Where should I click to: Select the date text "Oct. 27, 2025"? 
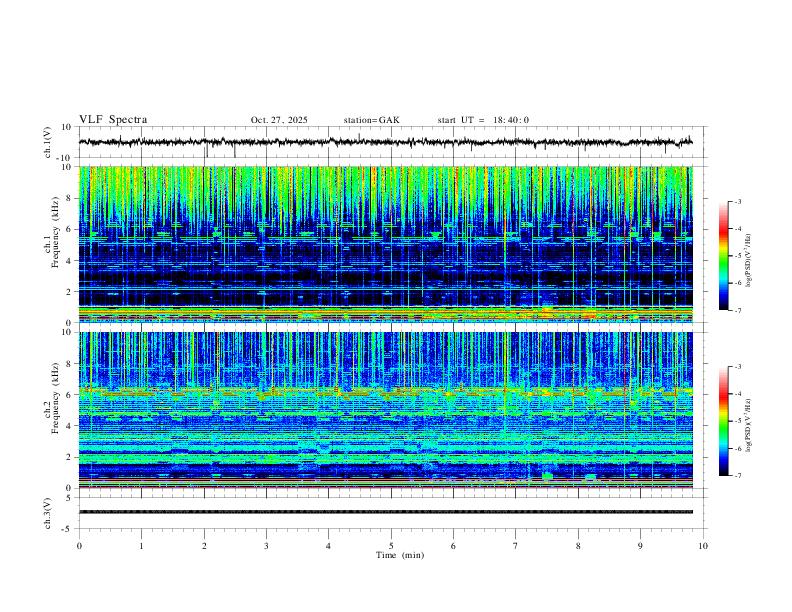point(279,120)
